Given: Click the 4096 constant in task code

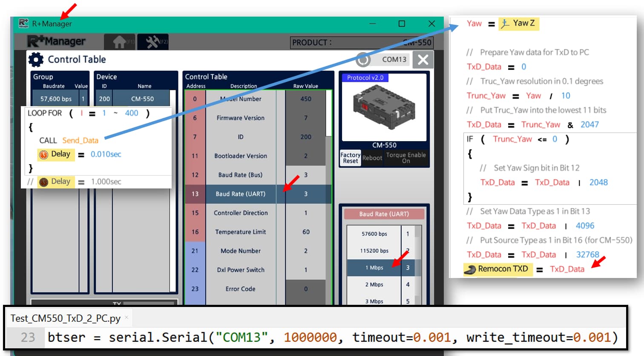Looking at the screenshot, I should click(x=585, y=226).
